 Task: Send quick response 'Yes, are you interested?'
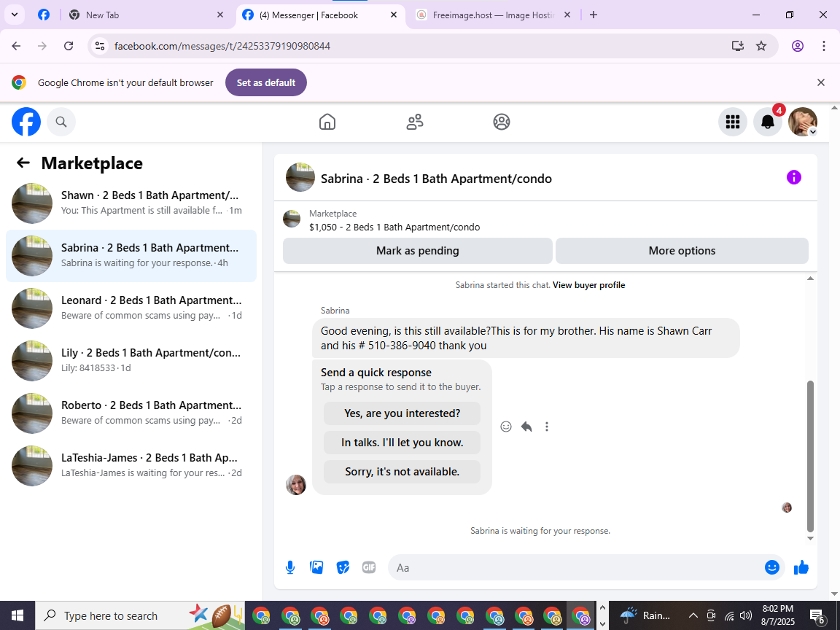coord(402,413)
